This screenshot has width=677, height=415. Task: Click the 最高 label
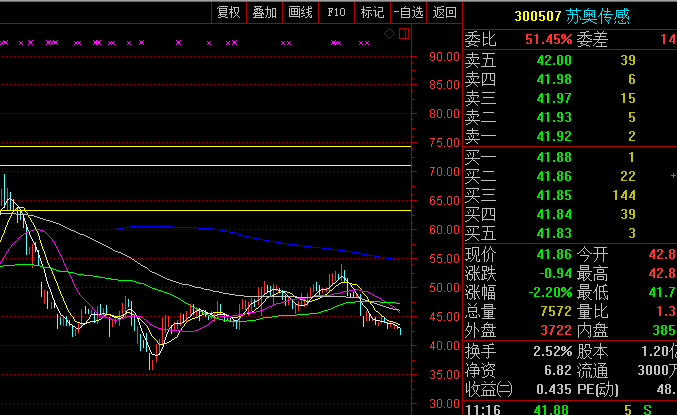592,273
